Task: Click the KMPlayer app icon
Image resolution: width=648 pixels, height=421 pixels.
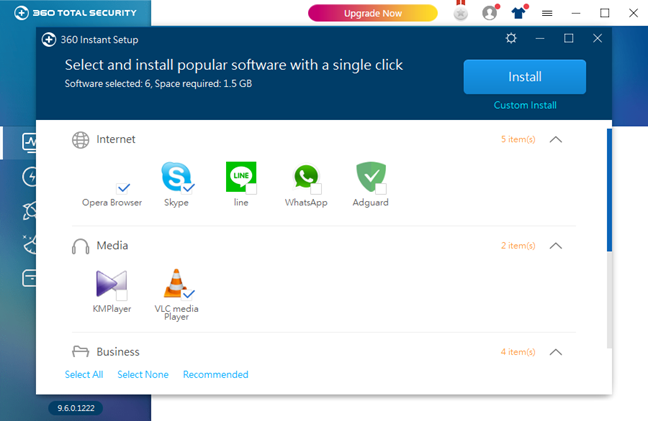Action: point(111,283)
